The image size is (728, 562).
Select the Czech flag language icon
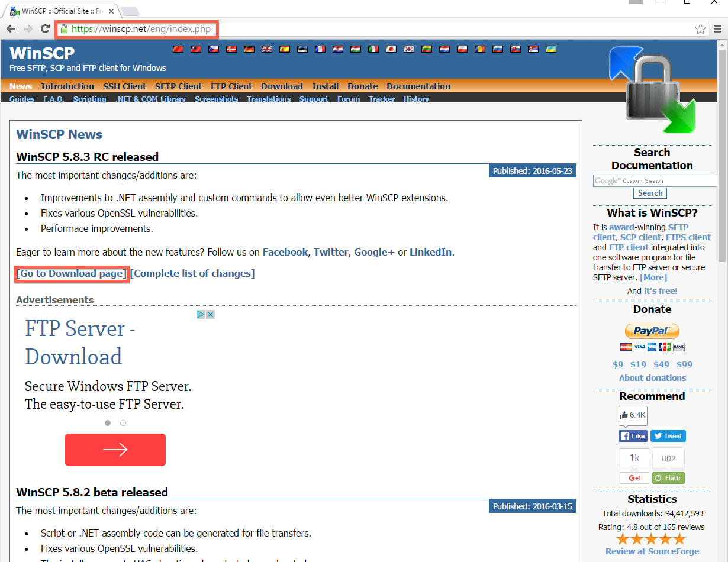coord(214,49)
